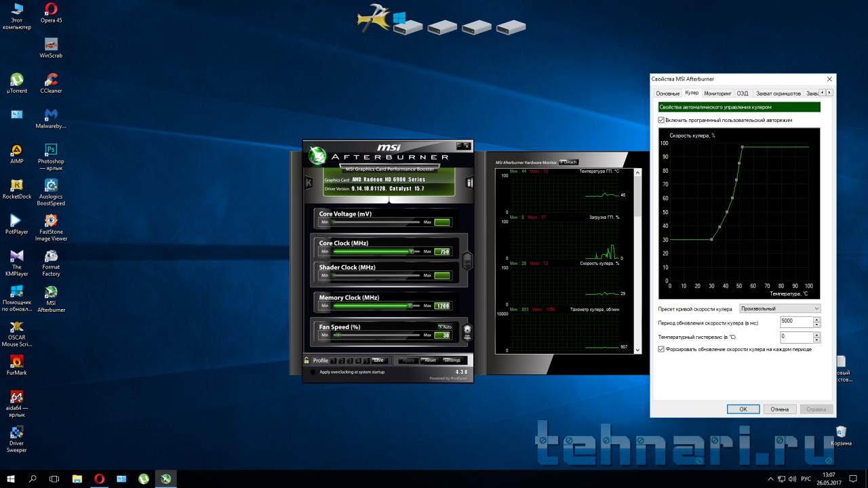Open the Windows Start menu
Image resolution: width=868 pixels, height=488 pixels.
11,479
